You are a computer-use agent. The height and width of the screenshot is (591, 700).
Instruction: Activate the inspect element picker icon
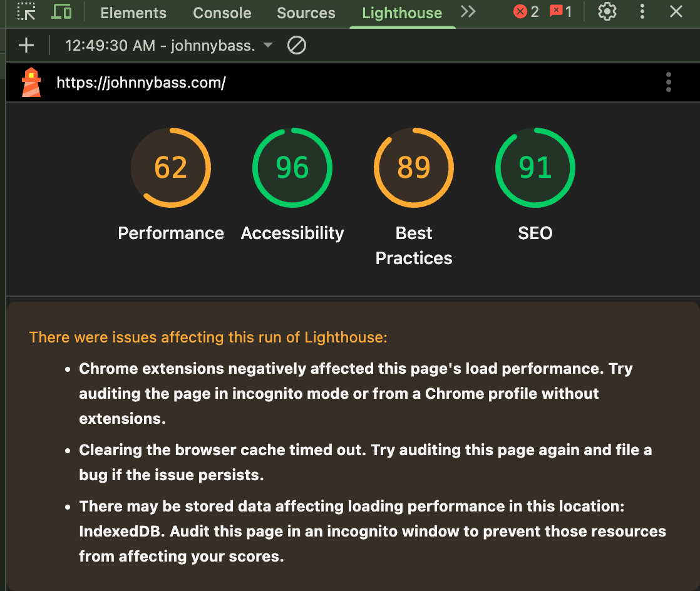(x=26, y=12)
